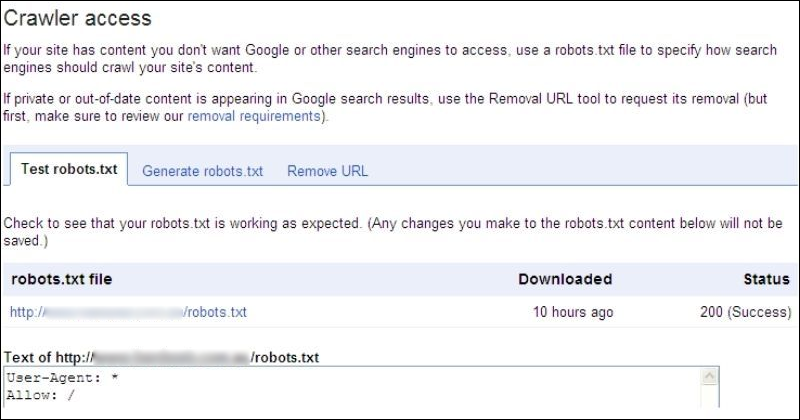Viewport: 800px width, 420px height.
Task: Click the Crawler access page heading
Action: pos(76,18)
